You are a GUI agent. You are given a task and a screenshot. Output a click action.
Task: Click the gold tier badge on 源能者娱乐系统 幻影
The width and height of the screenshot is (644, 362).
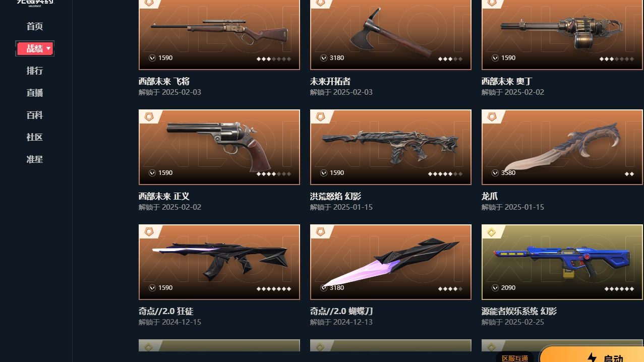[x=492, y=231]
